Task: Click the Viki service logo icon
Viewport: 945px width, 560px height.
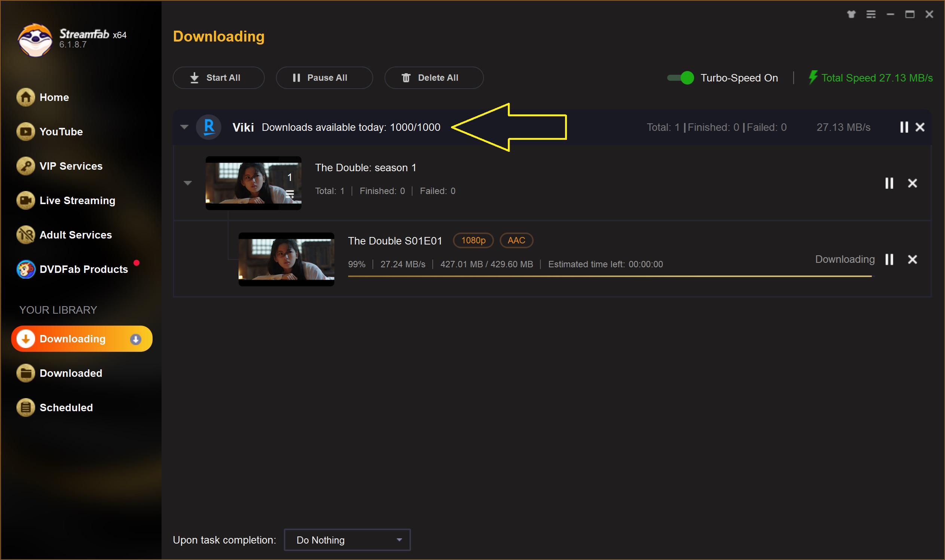Action: coord(209,127)
